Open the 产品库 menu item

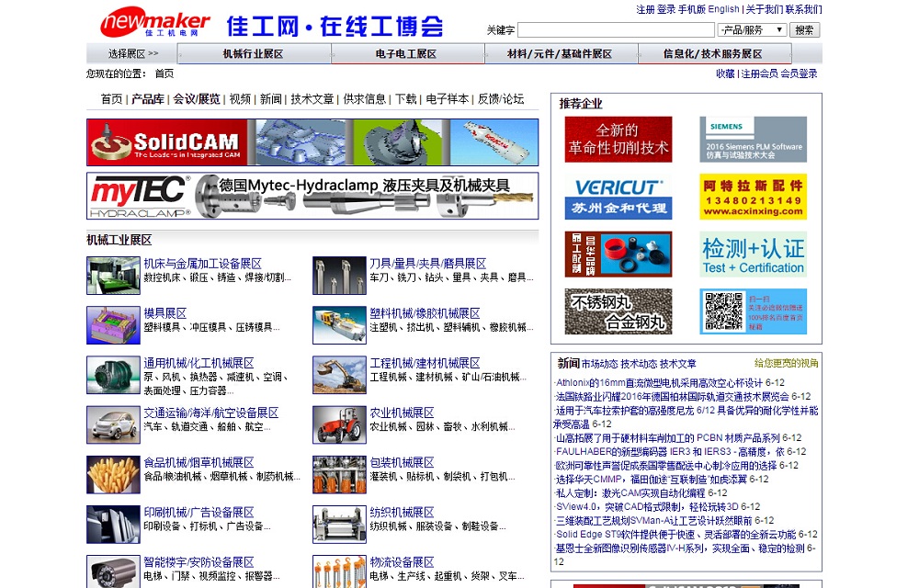(x=148, y=99)
